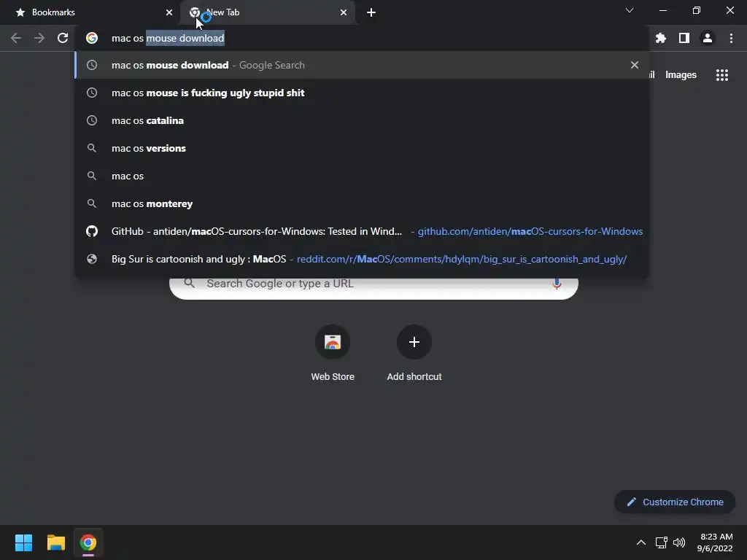Viewport: 747px width, 560px height.
Task: Remove the 'mac os mouse download' suggestion
Action: 635,65
